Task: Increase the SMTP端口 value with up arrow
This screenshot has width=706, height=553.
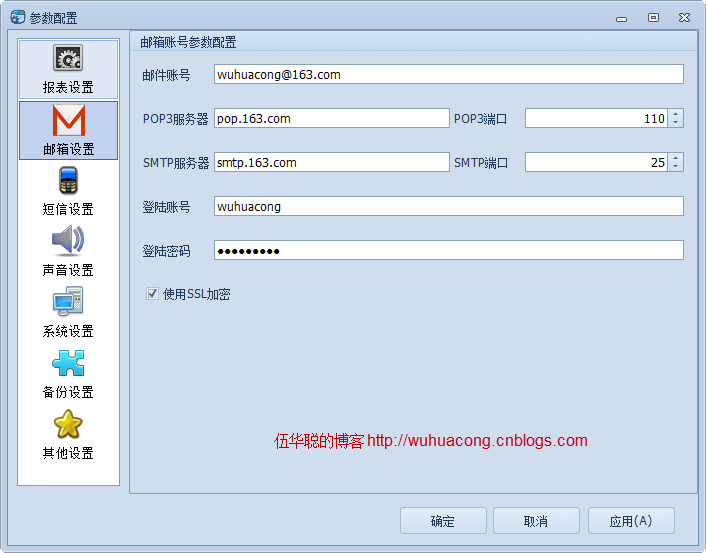Action: point(675,158)
